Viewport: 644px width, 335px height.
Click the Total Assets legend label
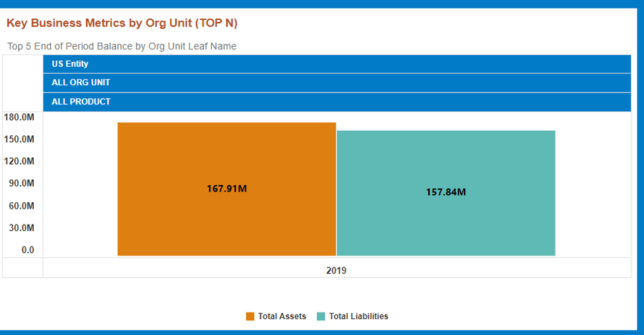(282, 316)
